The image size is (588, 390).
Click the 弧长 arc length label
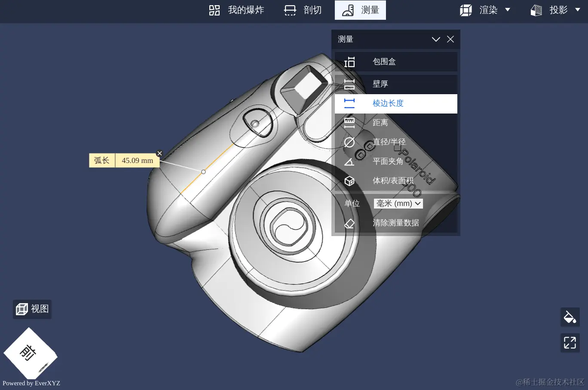102,160
